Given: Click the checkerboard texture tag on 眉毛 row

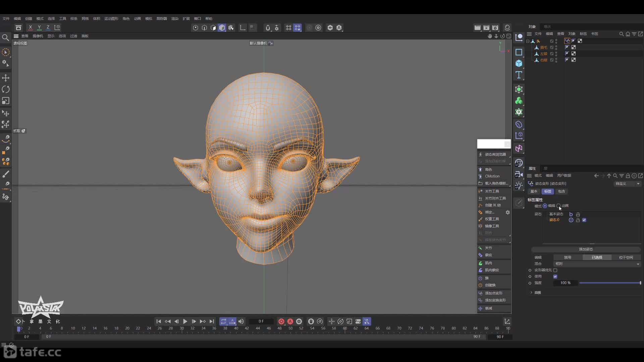Looking at the screenshot, I should click(x=574, y=47).
